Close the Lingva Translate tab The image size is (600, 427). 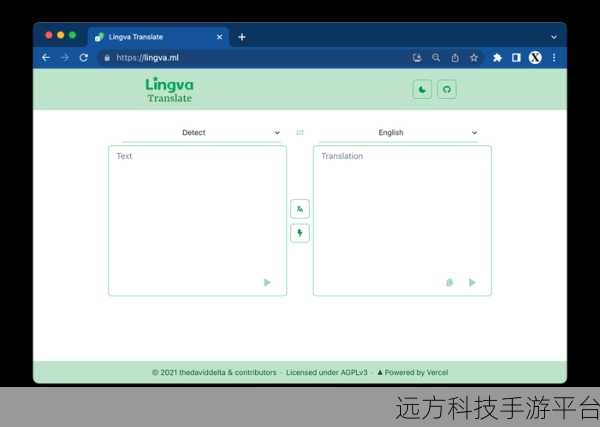(220, 37)
